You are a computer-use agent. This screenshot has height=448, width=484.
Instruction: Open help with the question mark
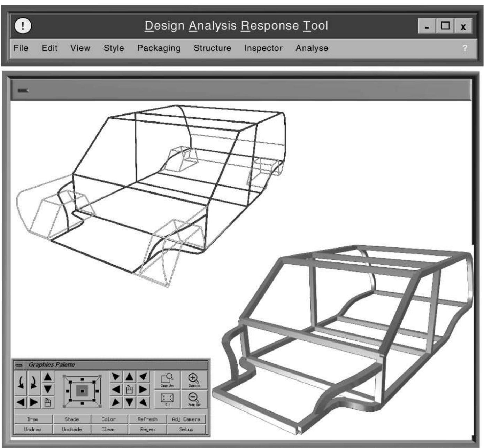coord(465,48)
